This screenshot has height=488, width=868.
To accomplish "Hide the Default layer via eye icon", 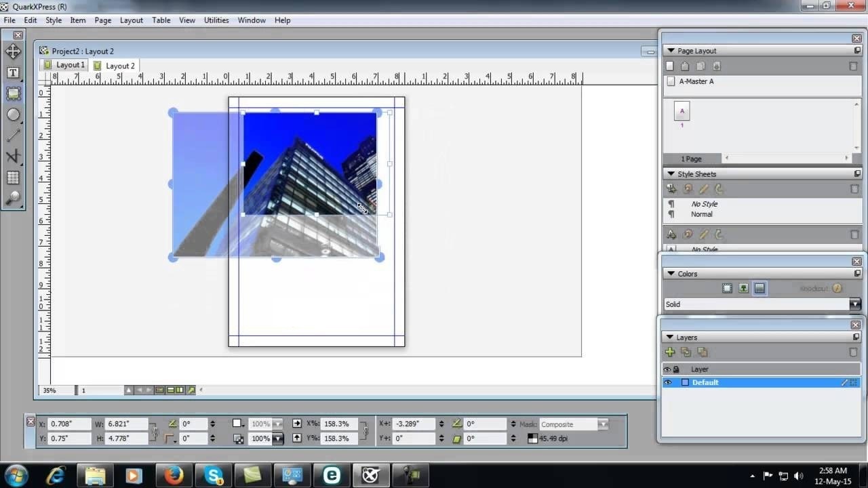I will click(x=667, y=383).
